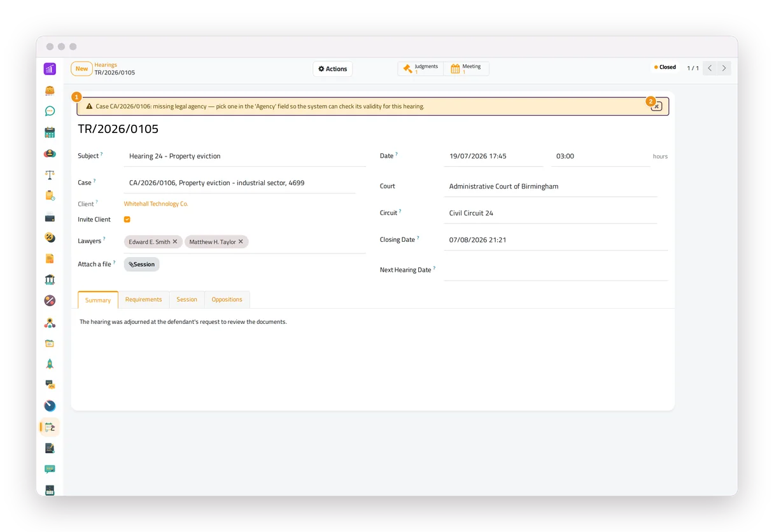The height and width of the screenshot is (532, 774).
Task: Open the Closing Date picker field
Action: 556,240
